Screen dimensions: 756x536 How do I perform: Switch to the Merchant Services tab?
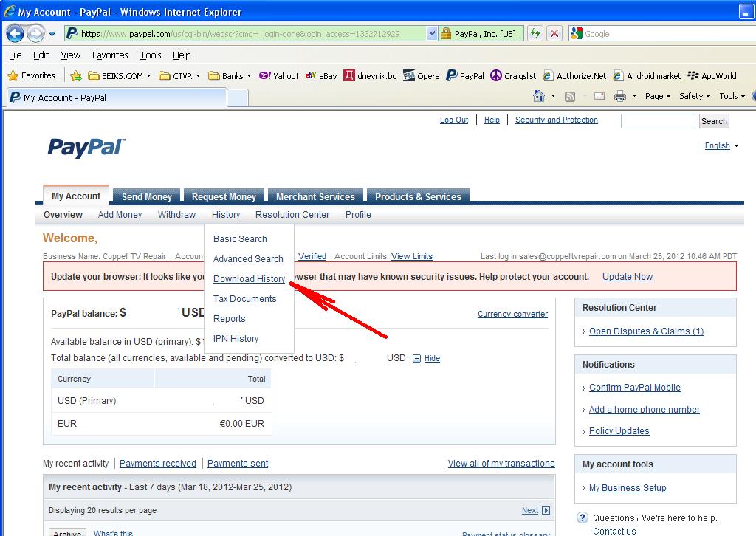point(315,196)
